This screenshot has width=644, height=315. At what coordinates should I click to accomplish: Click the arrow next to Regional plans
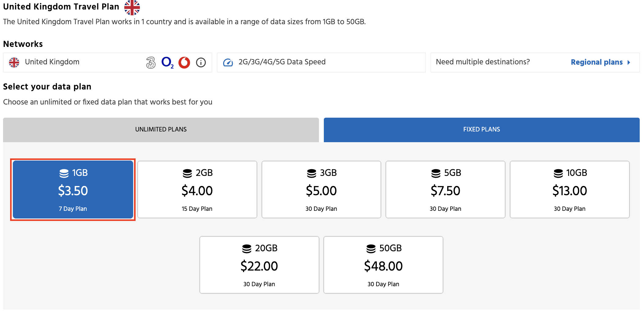[x=629, y=63]
